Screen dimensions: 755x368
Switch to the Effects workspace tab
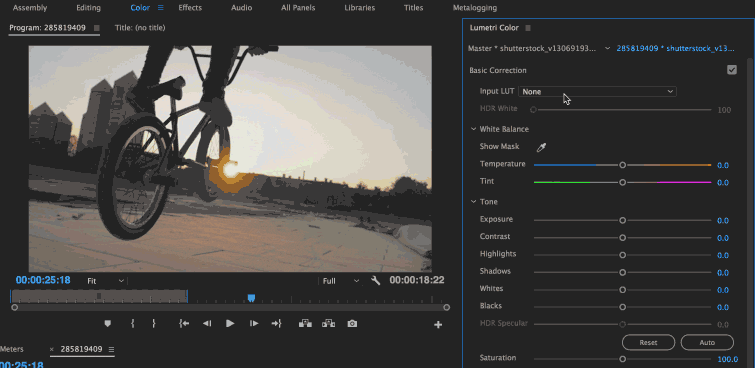190,8
